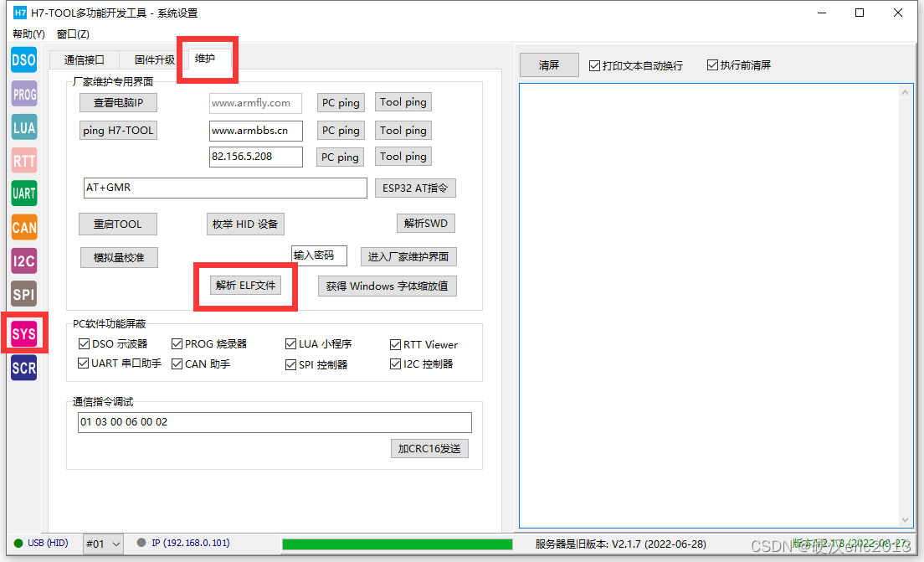The image size is (924, 562).
Task: Toggle CAN 助手 checkbox
Action: [x=177, y=363]
